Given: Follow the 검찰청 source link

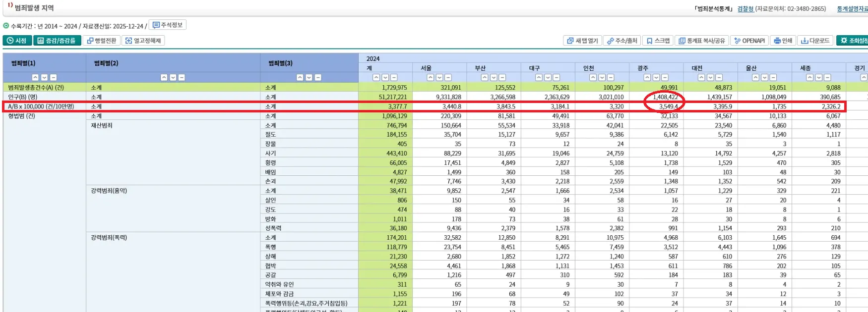Looking at the screenshot, I should [x=745, y=9].
